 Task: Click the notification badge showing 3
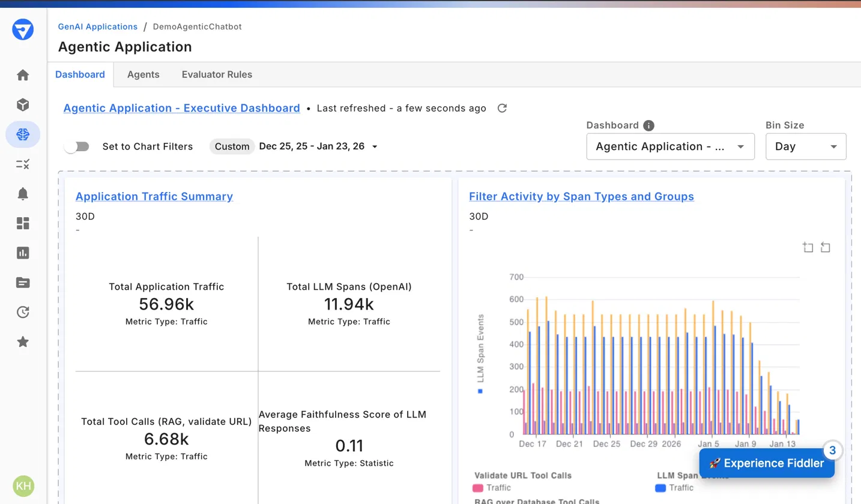point(832,451)
